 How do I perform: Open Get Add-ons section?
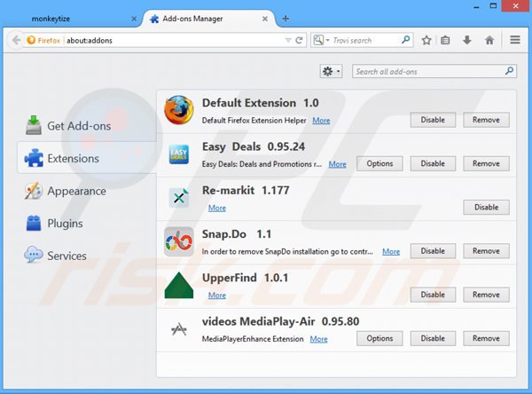point(87,126)
